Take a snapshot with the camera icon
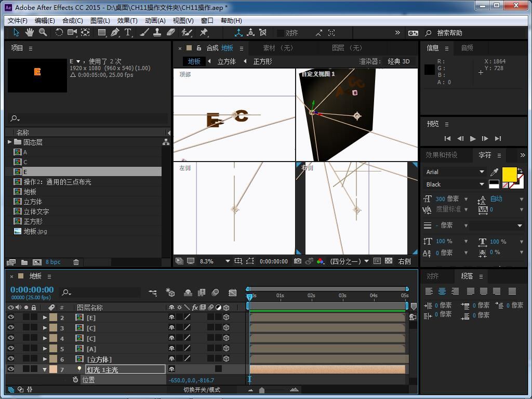The height and width of the screenshot is (399, 532). point(298,261)
